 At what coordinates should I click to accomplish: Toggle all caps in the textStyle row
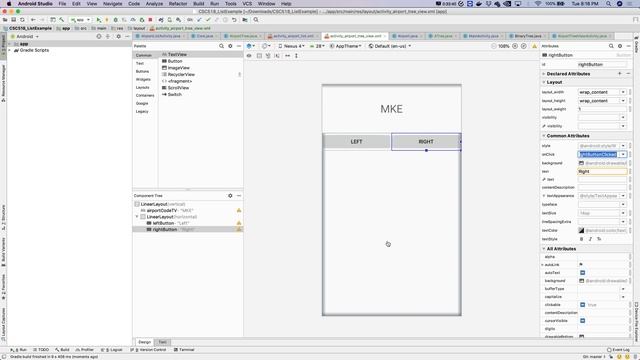coord(599,239)
